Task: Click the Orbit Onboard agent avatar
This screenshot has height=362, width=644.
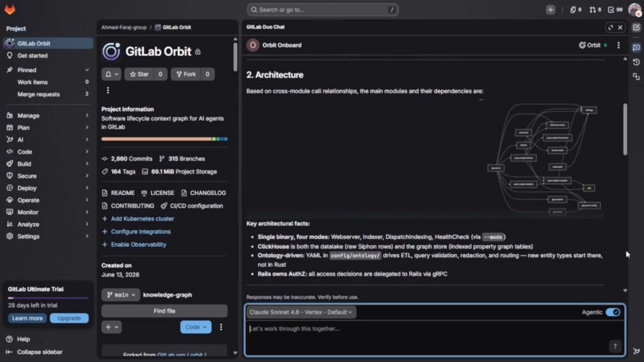Action: tap(252, 46)
